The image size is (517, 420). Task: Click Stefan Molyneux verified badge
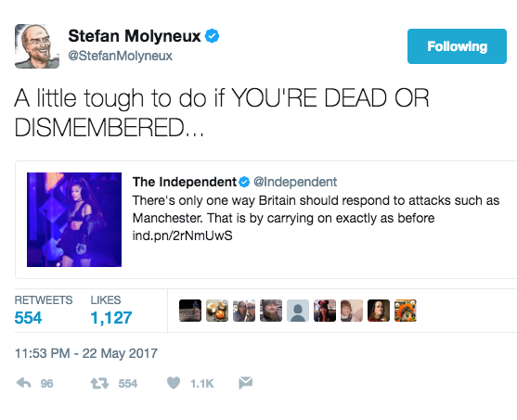pyautogui.click(x=212, y=36)
